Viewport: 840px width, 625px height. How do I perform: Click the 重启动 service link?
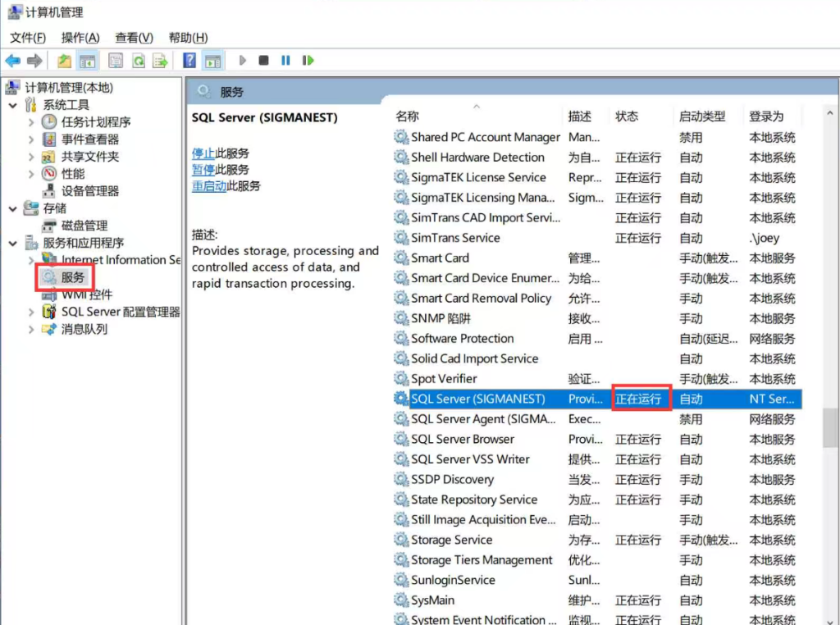(x=209, y=186)
